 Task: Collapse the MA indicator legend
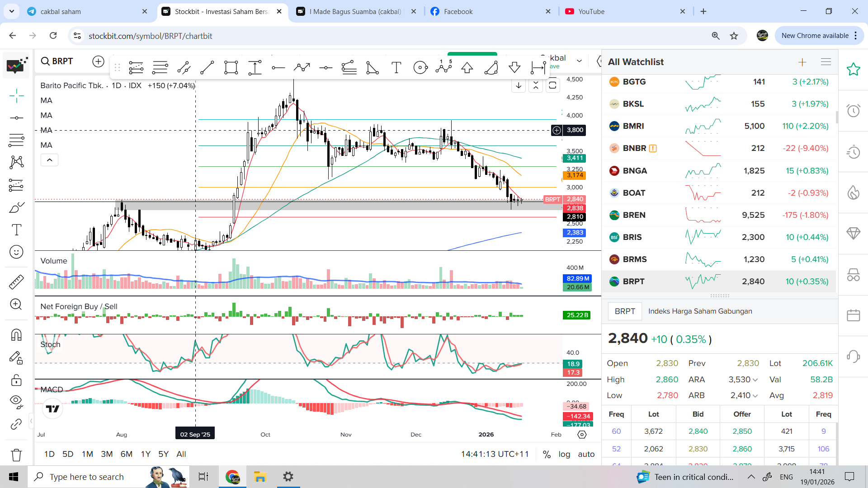coord(50,160)
